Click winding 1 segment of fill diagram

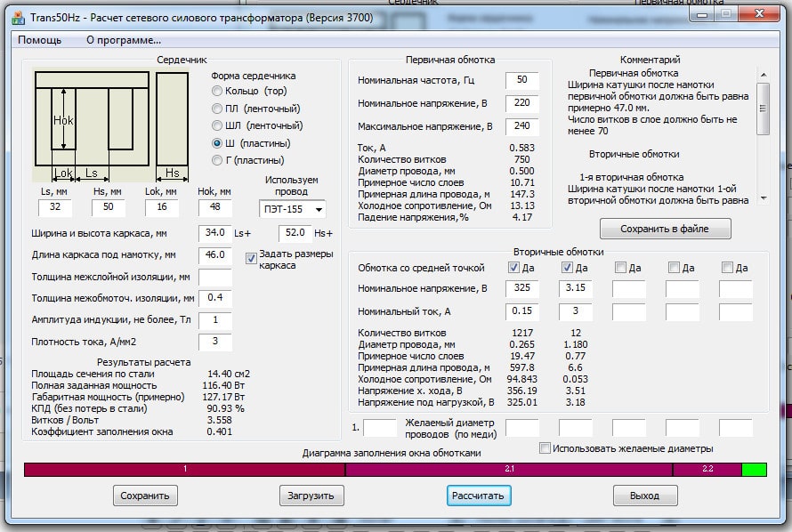pyautogui.click(x=184, y=470)
